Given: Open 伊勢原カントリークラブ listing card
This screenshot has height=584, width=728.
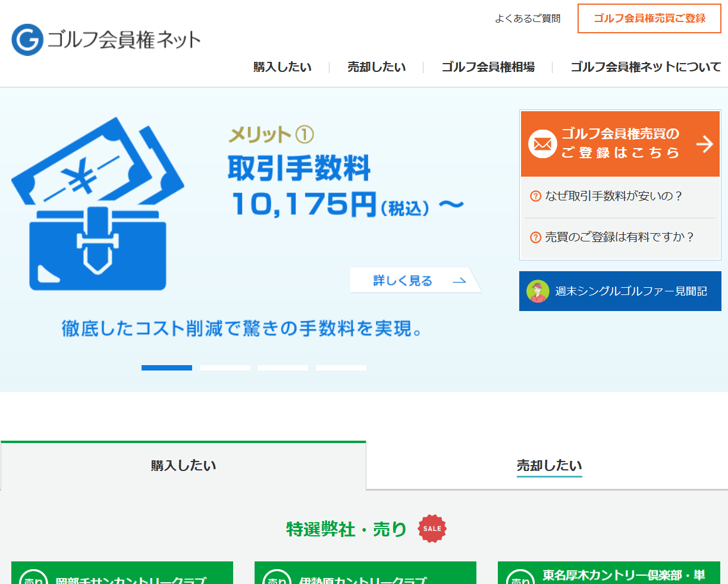Looking at the screenshot, I should [x=365, y=573].
